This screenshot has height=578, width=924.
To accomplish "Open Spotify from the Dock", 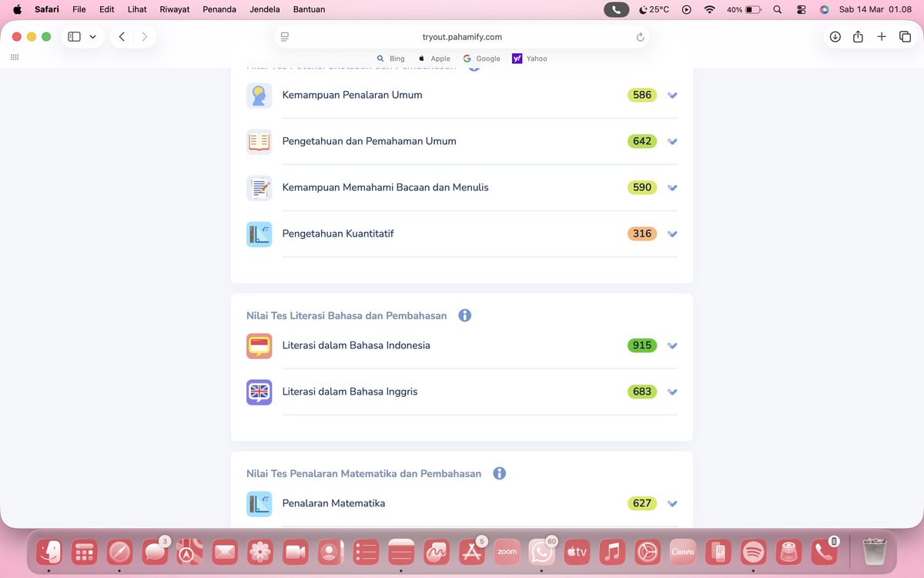I will [x=753, y=552].
